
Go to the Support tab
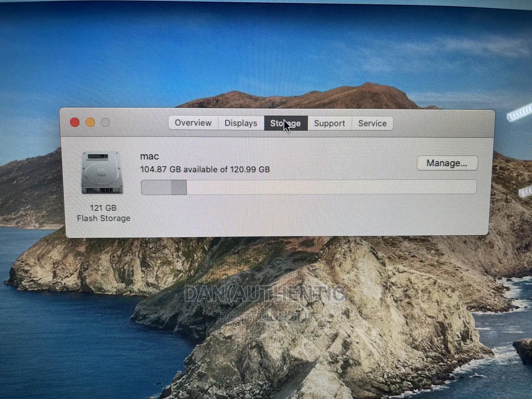click(330, 123)
